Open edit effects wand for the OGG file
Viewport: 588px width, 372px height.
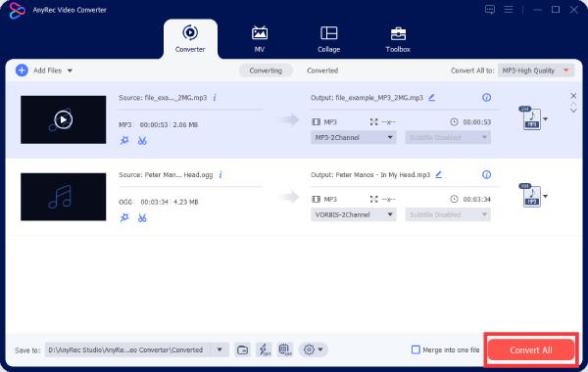[124, 217]
